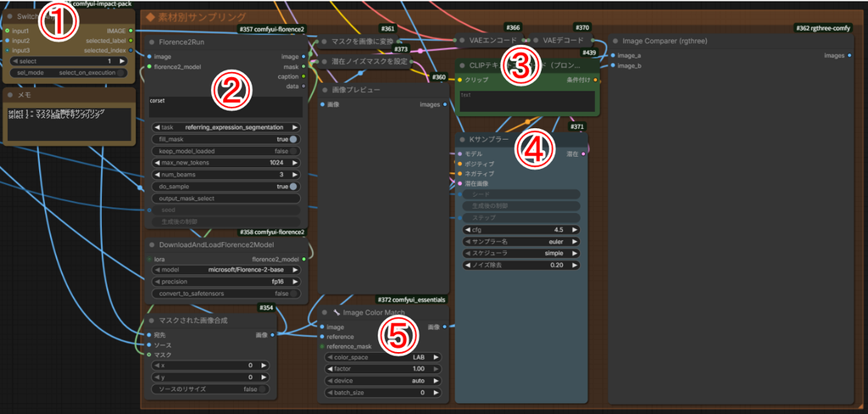Click the output_mask_select field

pyautogui.click(x=225, y=199)
